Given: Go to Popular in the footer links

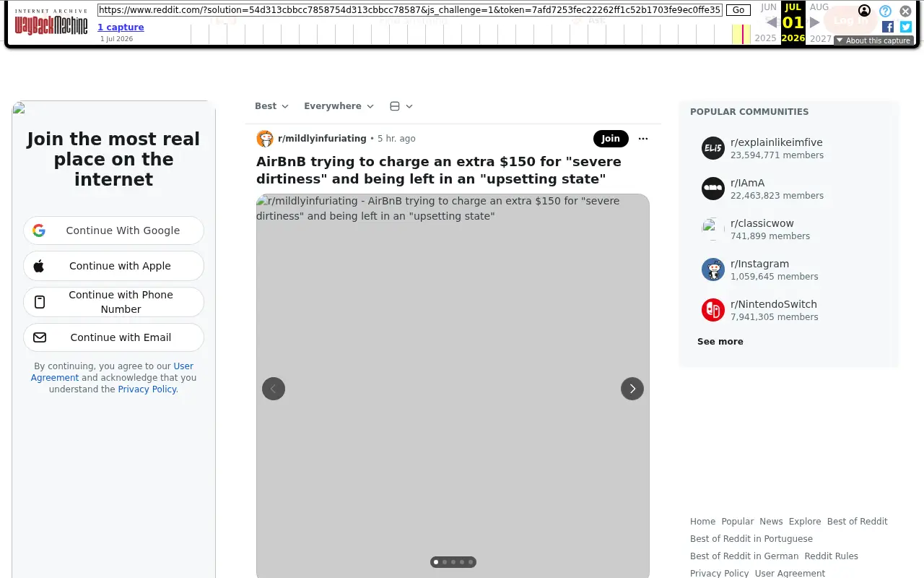Looking at the screenshot, I should [x=737, y=522].
